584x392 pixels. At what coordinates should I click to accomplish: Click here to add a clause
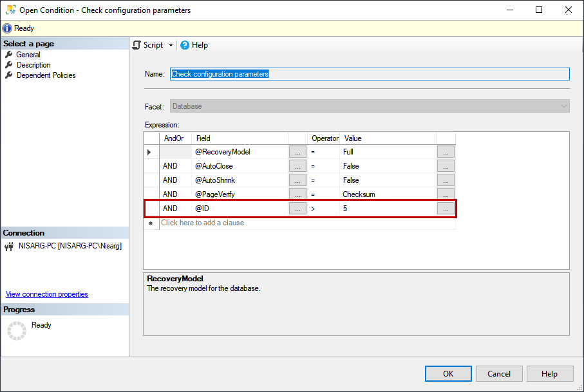[x=202, y=223]
